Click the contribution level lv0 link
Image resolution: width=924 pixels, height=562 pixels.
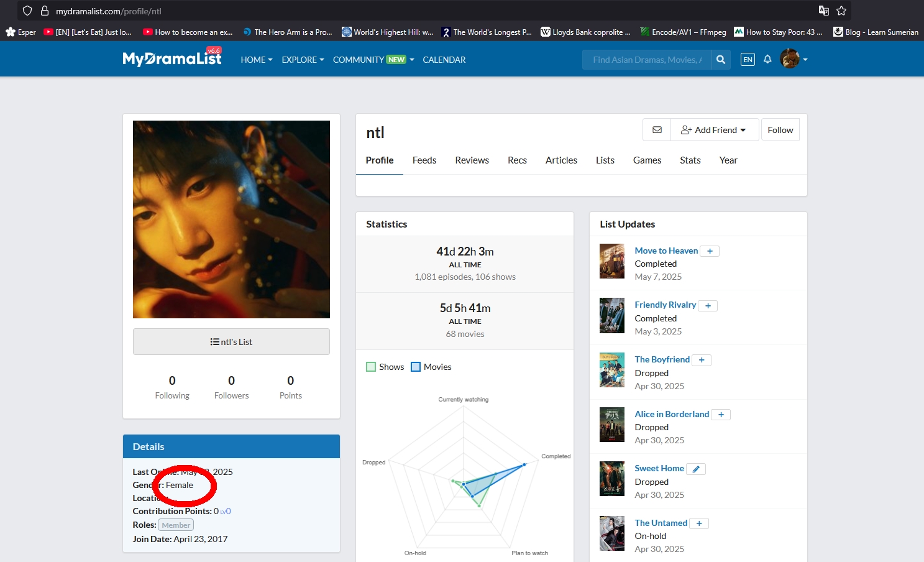coord(226,512)
